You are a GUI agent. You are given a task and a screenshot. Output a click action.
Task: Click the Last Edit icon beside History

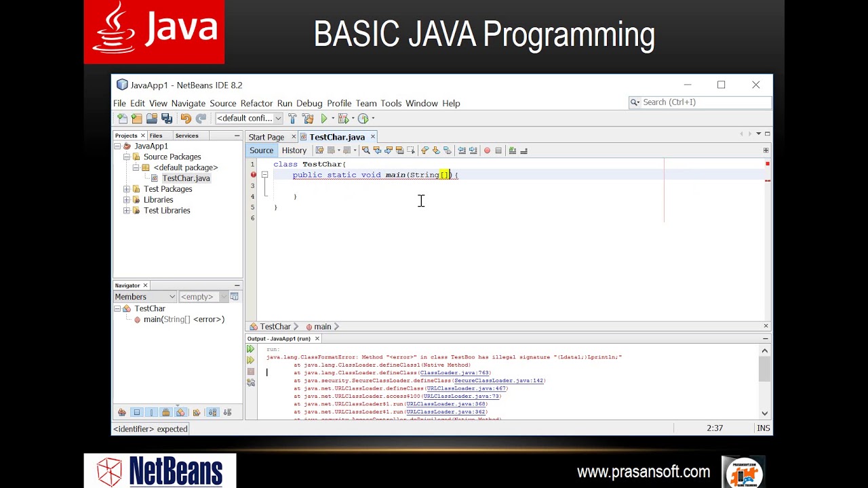pos(319,150)
